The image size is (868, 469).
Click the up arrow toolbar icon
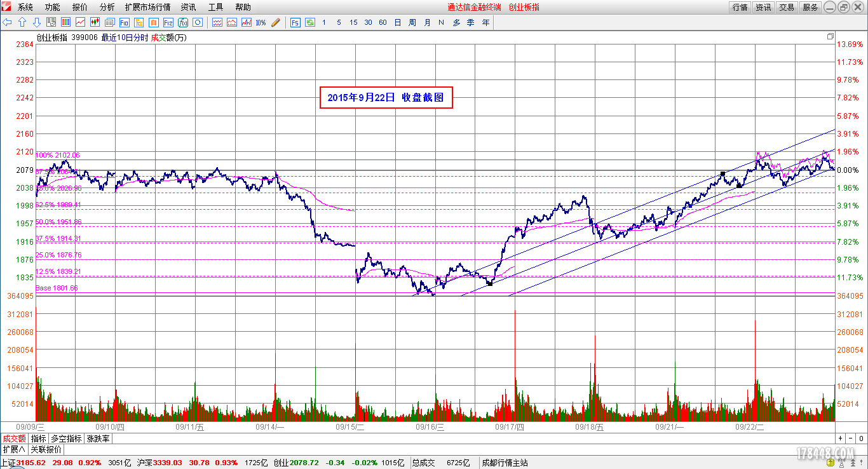22,22
